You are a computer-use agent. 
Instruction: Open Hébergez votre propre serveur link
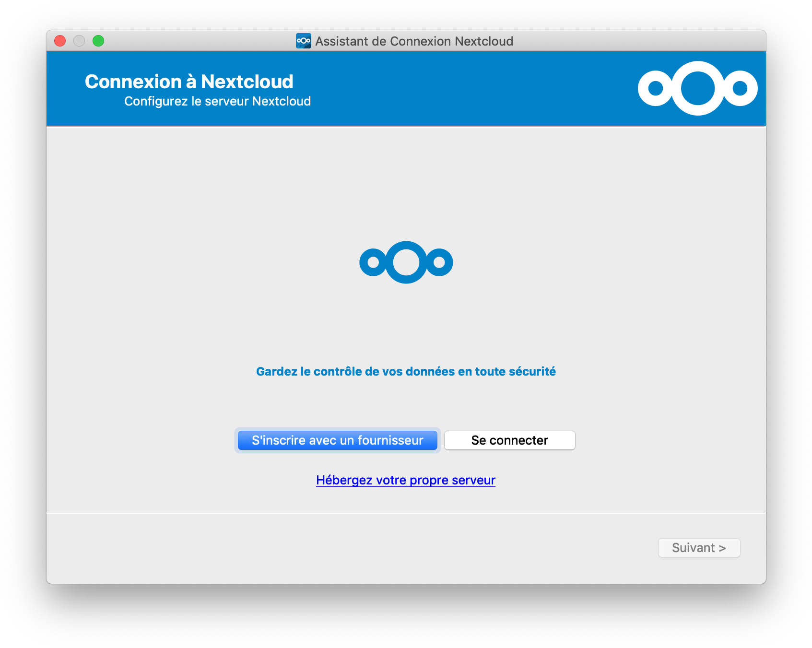tap(406, 480)
